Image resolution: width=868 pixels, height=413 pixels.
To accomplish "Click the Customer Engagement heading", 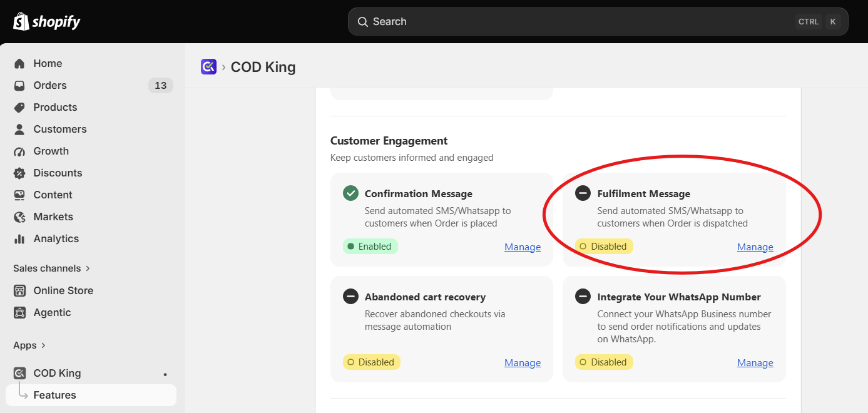I will pyautogui.click(x=389, y=141).
